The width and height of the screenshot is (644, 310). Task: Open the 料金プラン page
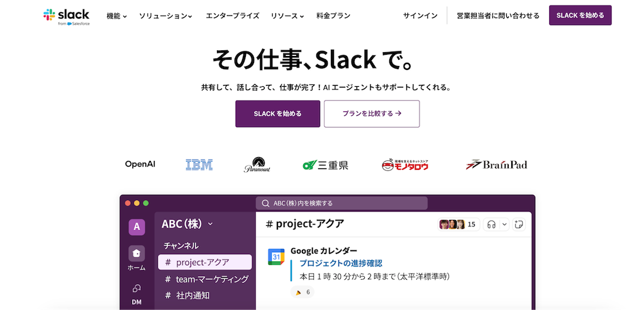click(333, 16)
